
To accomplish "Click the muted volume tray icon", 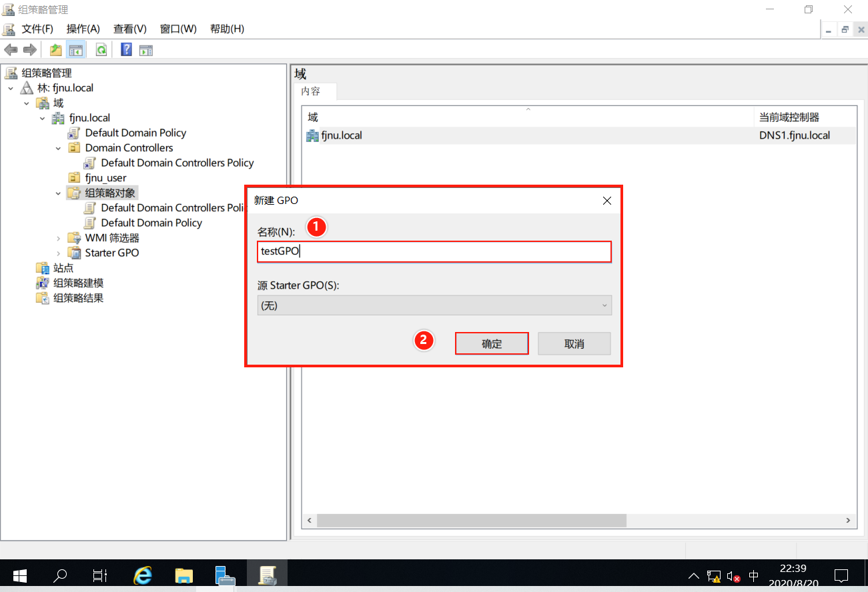I will point(734,576).
